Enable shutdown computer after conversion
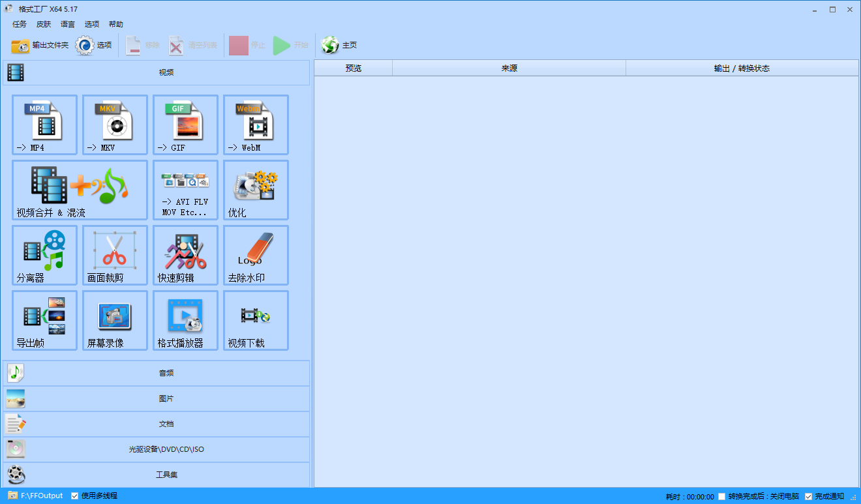Viewport: 861px width, 504px height. coord(721,497)
